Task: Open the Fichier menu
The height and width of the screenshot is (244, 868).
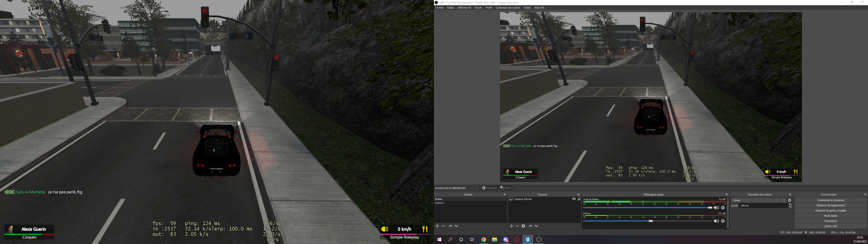Action: [440, 8]
